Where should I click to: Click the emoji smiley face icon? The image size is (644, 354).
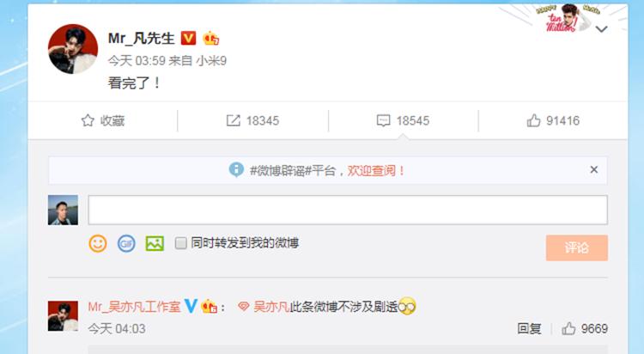click(x=98, y=243)
